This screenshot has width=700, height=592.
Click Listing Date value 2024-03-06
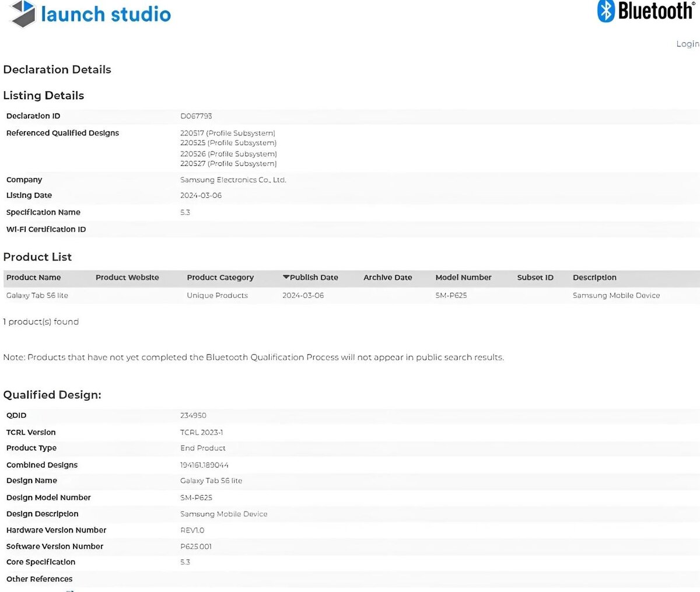(201, 195)
